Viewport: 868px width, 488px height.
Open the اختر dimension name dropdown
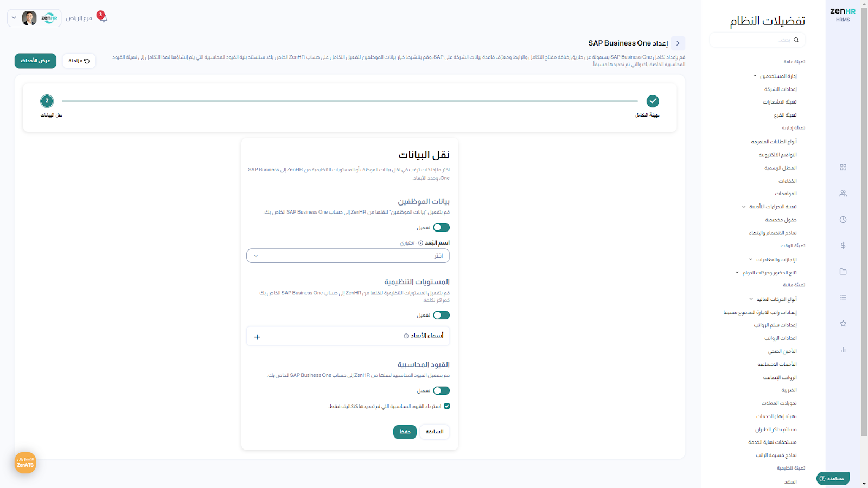pyautogui.click(x=348, y=256)
